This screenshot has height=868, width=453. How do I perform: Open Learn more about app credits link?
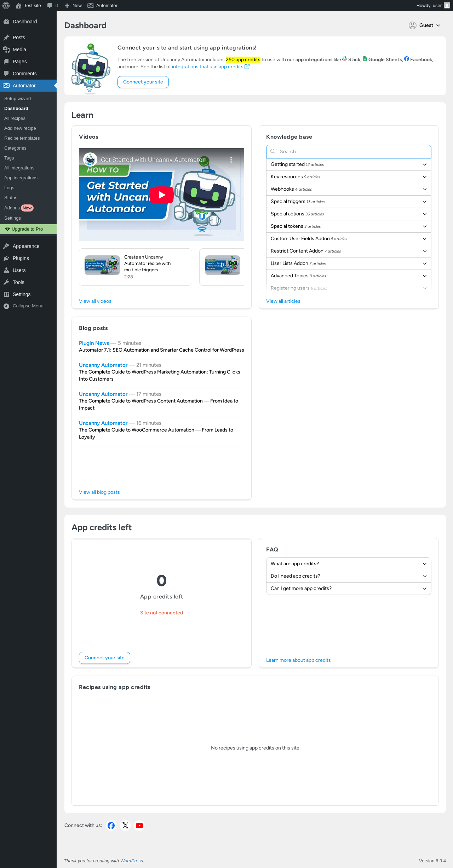pos(298,660)
